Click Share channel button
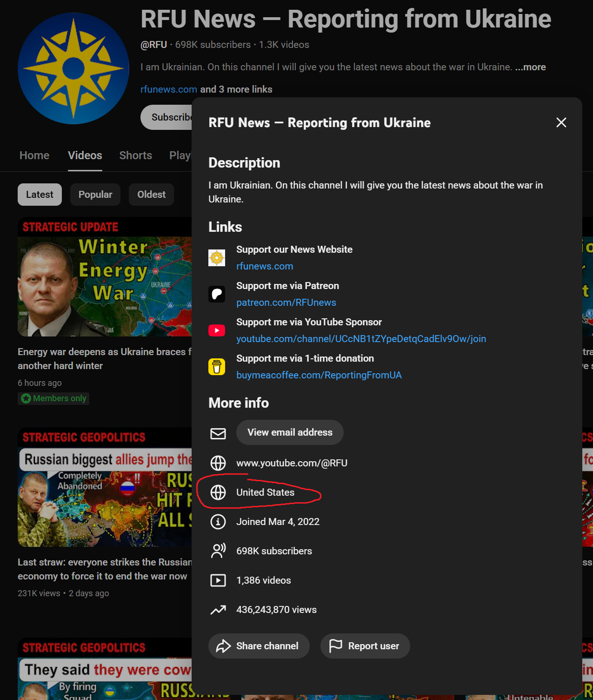Viewport: 593px width, 700px height. (x=259, y=646)
